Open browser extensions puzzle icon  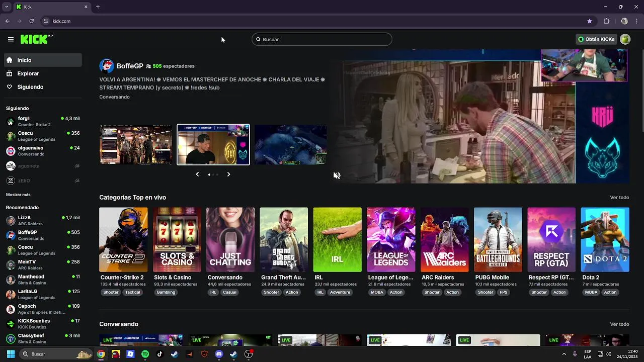tap(606, 21)
